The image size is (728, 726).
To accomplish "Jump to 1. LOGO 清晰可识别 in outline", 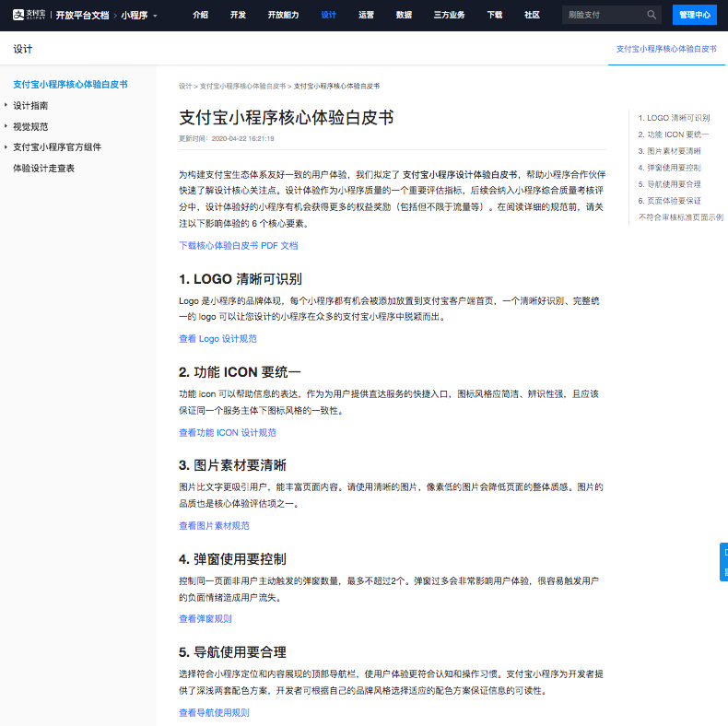I will 674,118.
